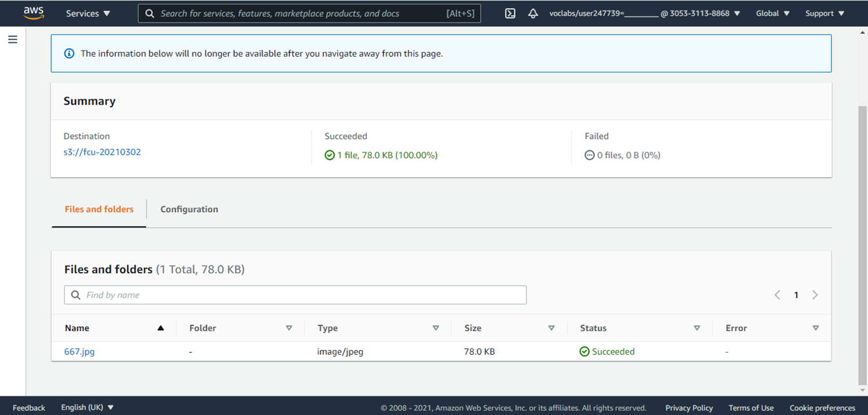868x415 pixels.
Task: Click the Find by name field
Action: point(295,295)
